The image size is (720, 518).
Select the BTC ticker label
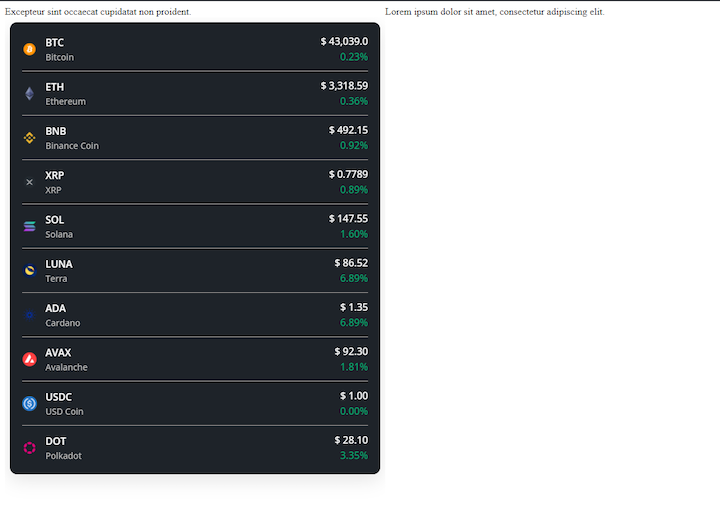[x=54, y=42]
